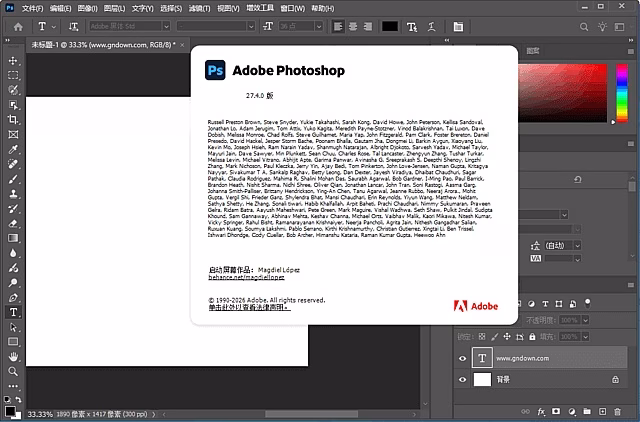Add a layer style with fx icon
Image resolution: width=640 pixels, height=422 pixels.
coord(541,412)
